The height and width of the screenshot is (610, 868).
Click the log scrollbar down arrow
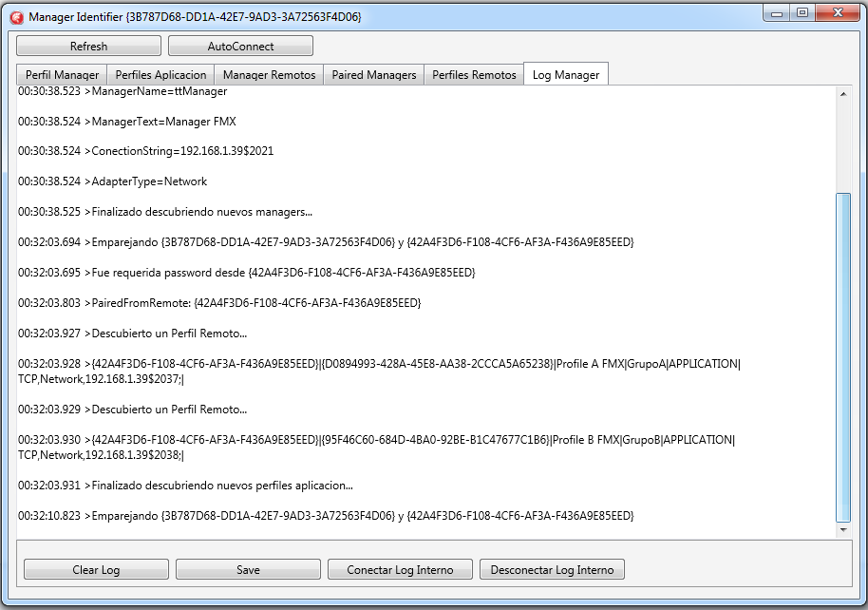842,530
